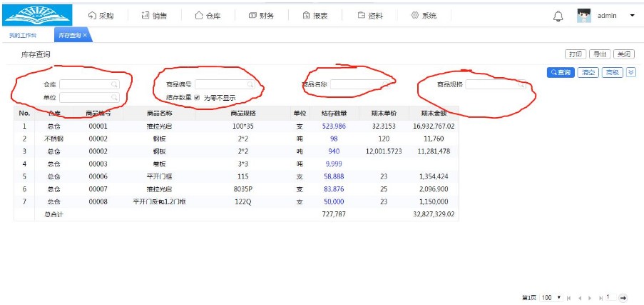
Task: Switch to 我的工作台 tab
Action: coord(22,35)
